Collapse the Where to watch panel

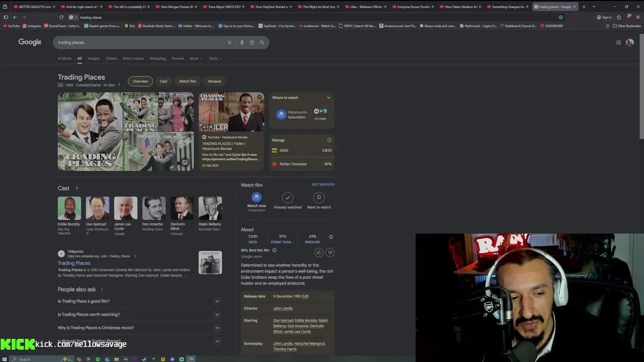[328, 98]
